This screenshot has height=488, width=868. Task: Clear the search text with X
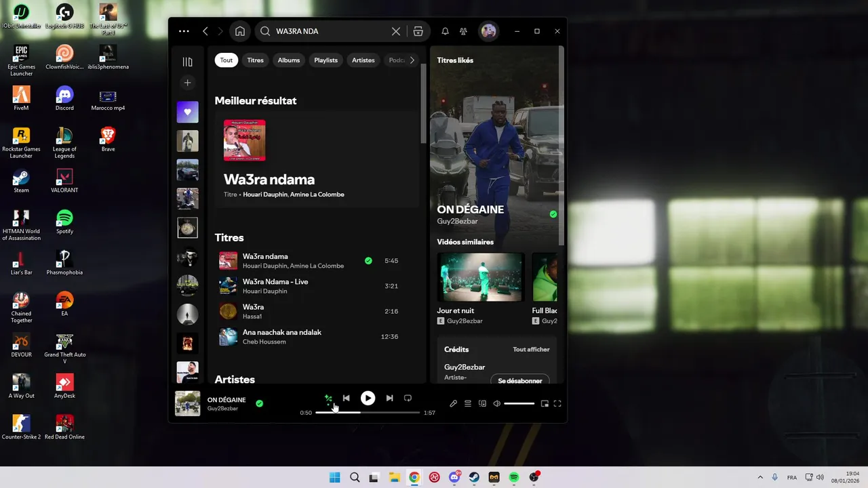pos(396,31)
